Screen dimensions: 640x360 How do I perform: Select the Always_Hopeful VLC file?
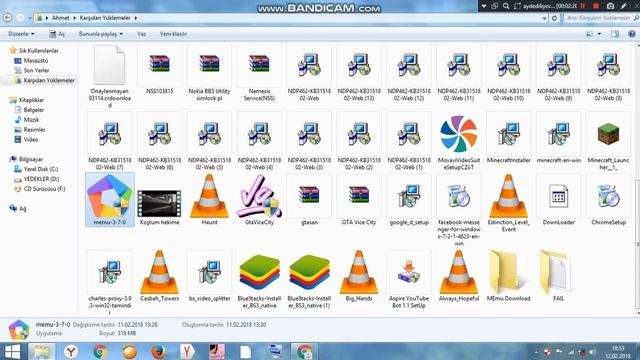pos(459,276)
